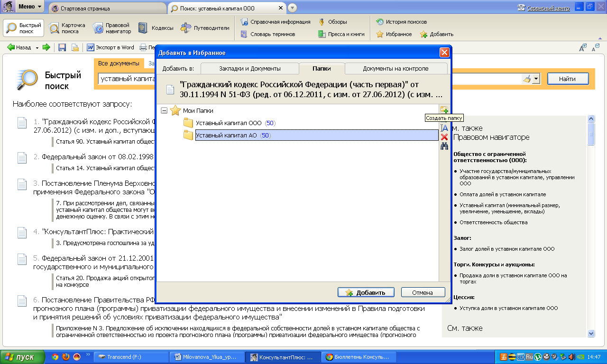The width and height of the screenshot is (607, 364).
Task: Click the green forward arrow
Action: pos(46,47)
